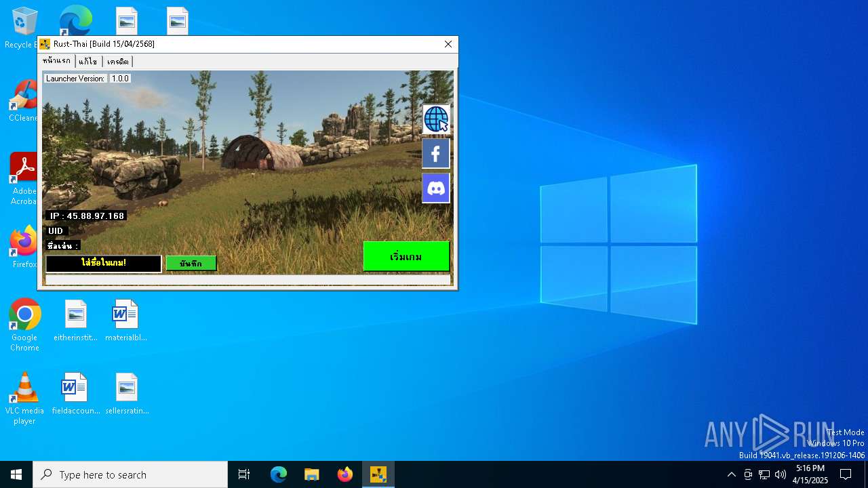Open the network status tray icon
Viewport: 868px width, 488px height.
764,474
